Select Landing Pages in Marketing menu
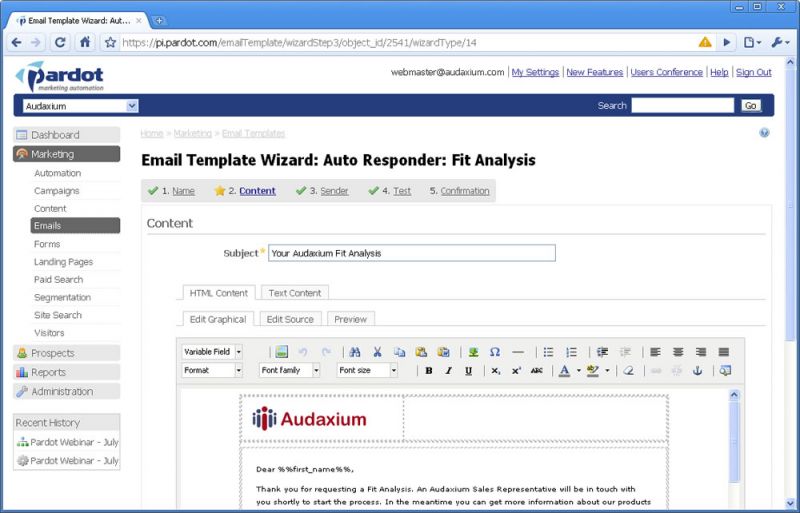 (x=64, y=262)
